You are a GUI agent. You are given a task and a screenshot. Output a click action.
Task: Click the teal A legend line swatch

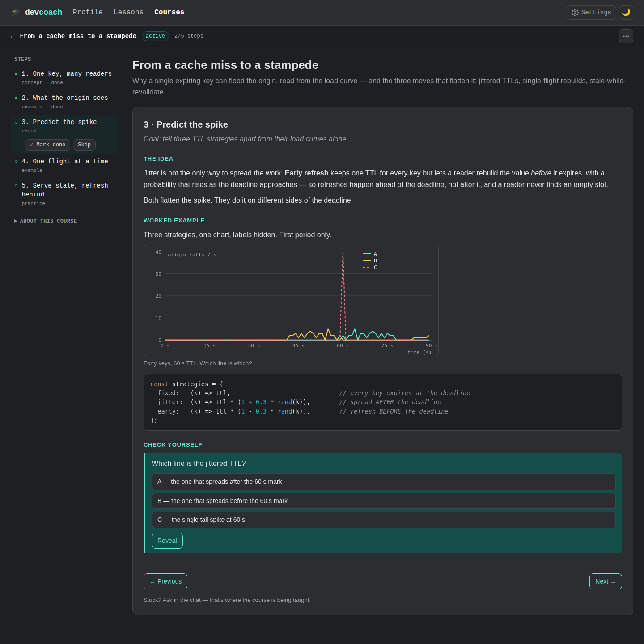pos(367,254)
